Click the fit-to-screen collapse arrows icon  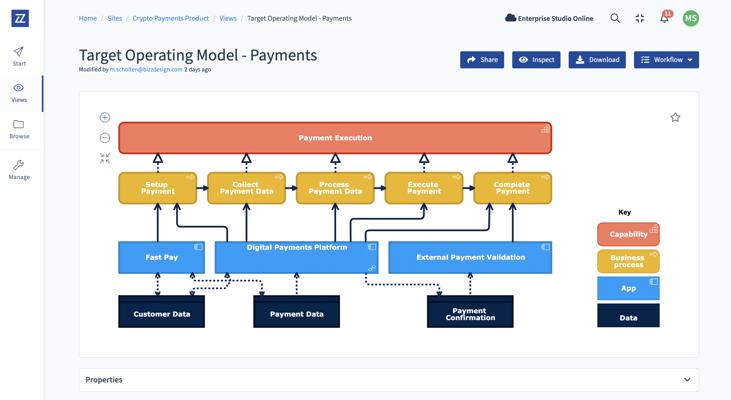105,158
